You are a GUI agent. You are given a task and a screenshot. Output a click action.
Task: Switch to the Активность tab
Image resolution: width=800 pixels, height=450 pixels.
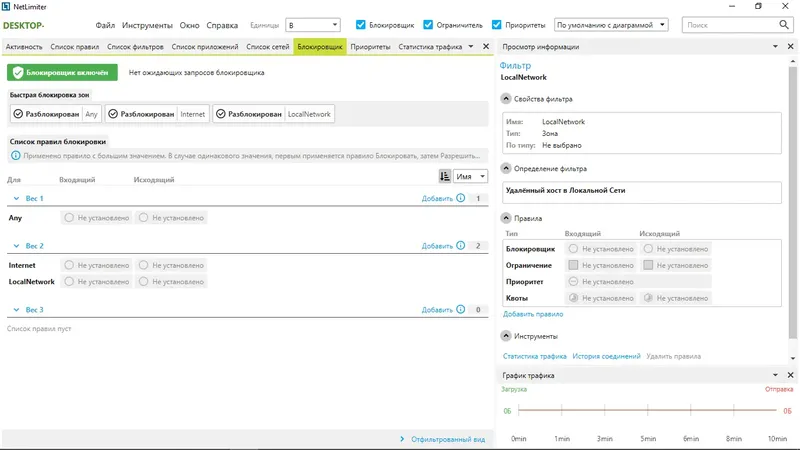tap(24, 46)
